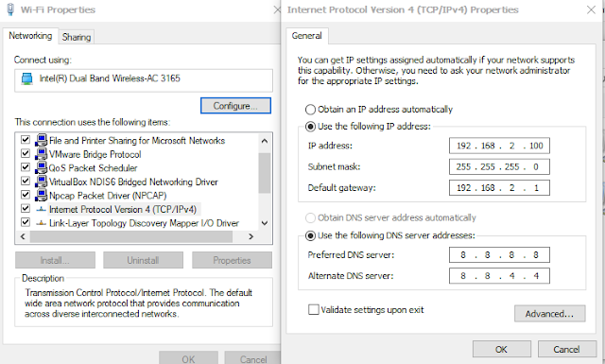Image resolution: width=605 pixels, height=364 pixels.
Task: Cancel the IPv4 Properties dialog
Action: (x=567, y=349)
